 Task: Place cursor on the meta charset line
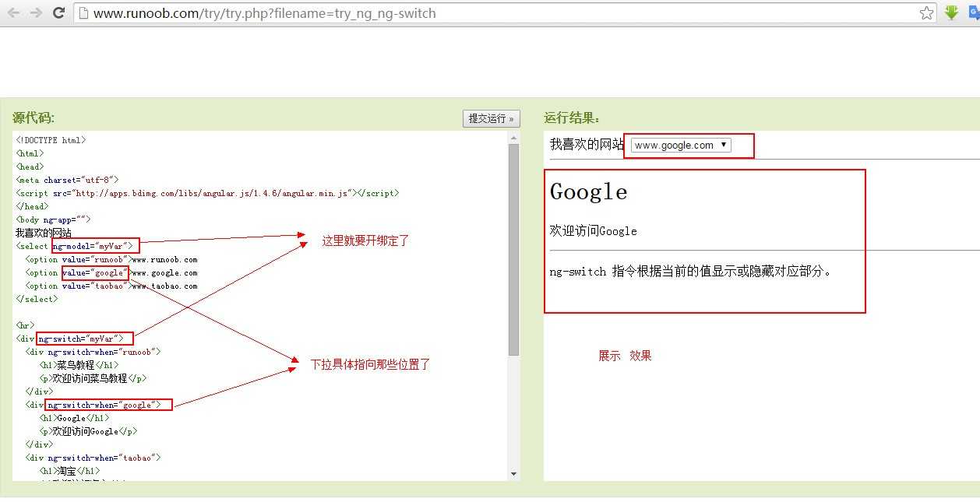pyautogui.click(x=67, y=180)
